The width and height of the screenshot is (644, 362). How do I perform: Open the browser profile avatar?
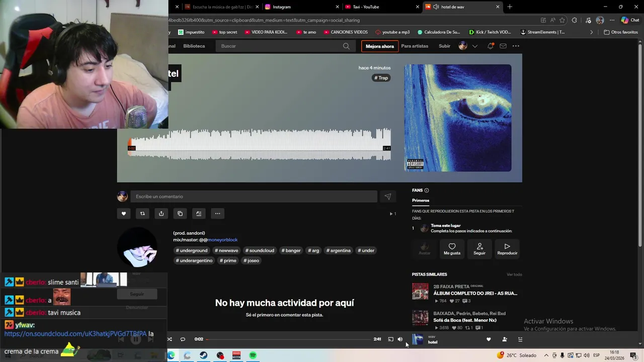pos(600,20)
